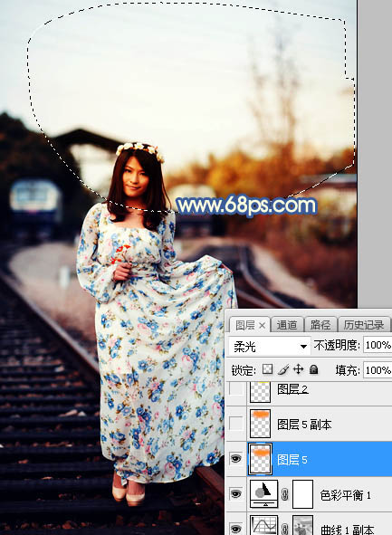Select the Color Balance 1 adjustment icon
Screen dimensions: 392x535
[x=263, y=493]
